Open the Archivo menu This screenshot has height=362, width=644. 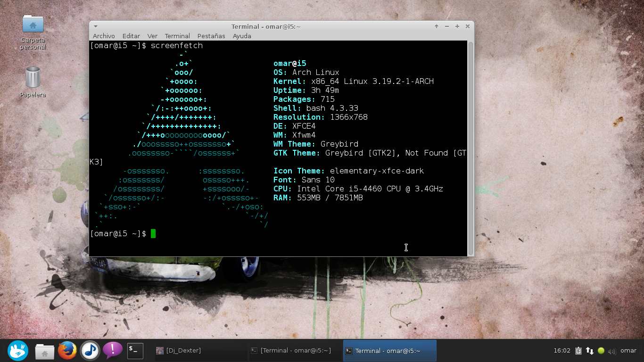tap(104, 36)
